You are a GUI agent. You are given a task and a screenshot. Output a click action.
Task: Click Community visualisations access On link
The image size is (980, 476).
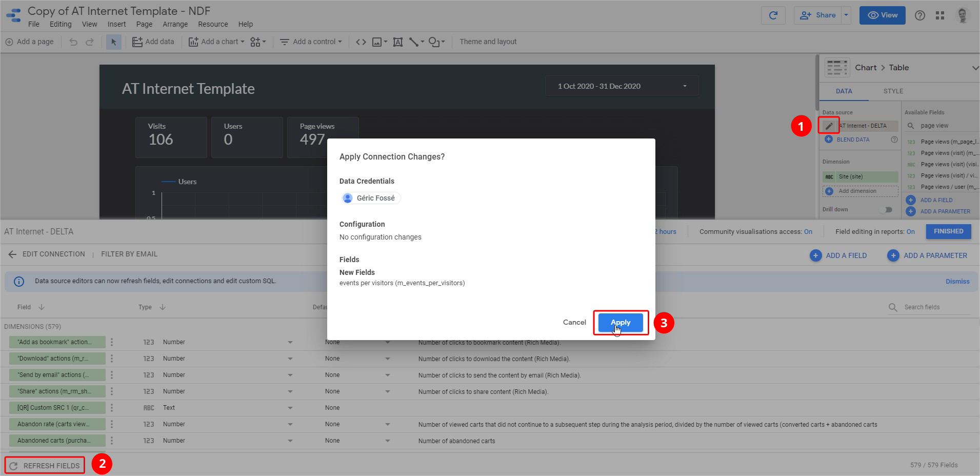pos(808,232)
